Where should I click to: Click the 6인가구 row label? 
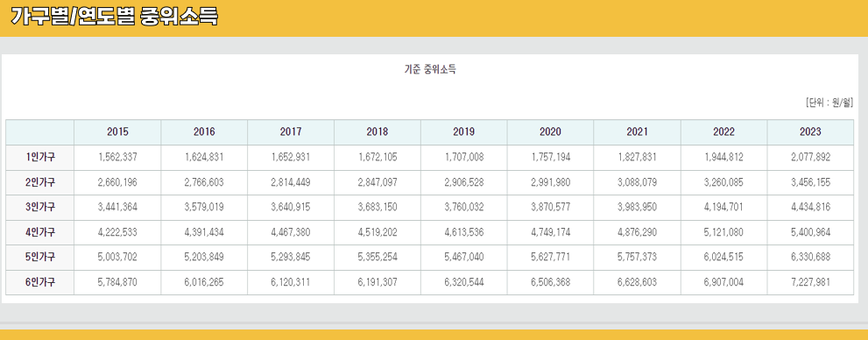[x=40, y=282]
